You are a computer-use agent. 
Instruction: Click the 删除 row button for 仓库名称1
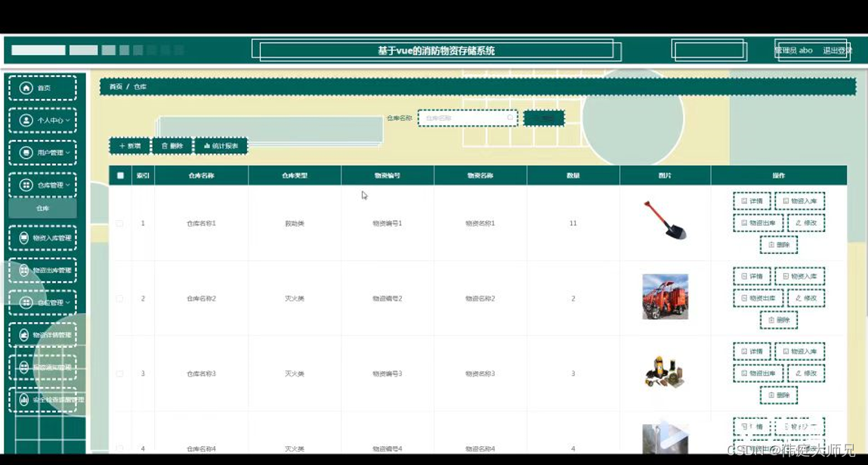(x=778, y=244)
